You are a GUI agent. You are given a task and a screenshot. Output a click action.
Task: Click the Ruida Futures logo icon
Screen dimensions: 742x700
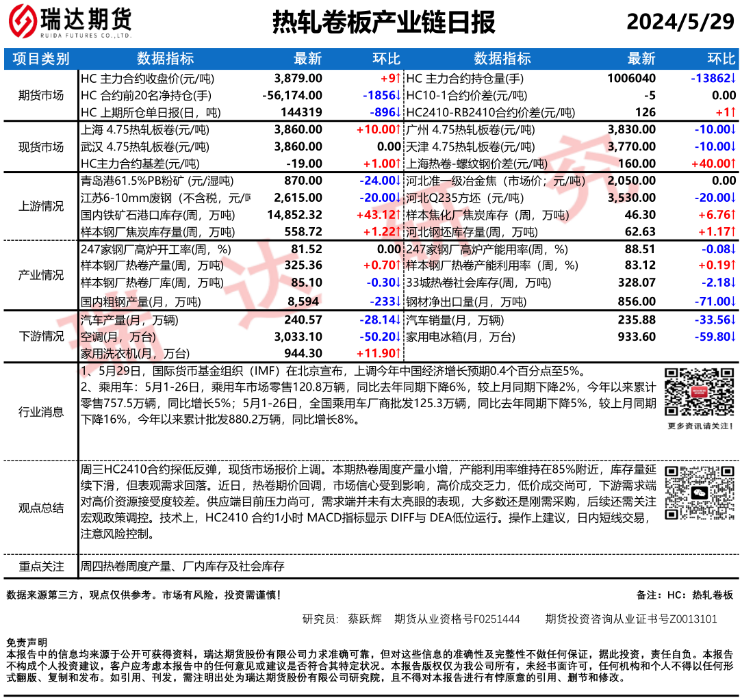coord(23,22)
